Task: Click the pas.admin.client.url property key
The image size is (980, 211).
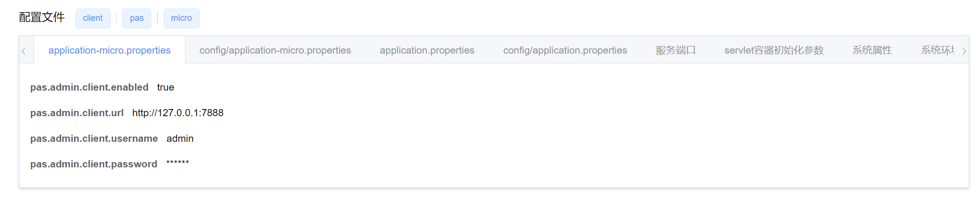Action: point(77,113)
